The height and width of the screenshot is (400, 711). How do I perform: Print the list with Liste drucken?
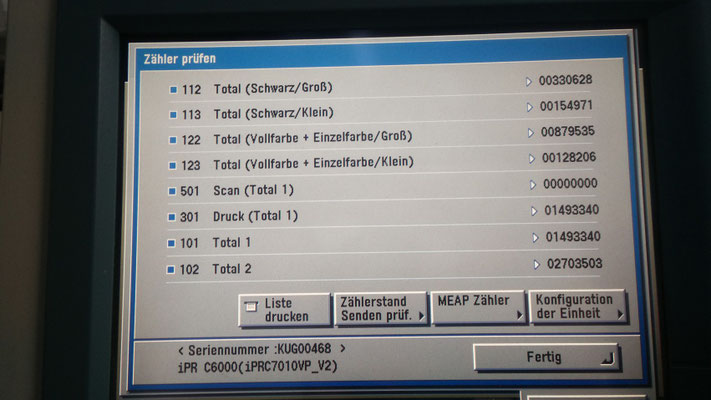(x=284, y=310)
